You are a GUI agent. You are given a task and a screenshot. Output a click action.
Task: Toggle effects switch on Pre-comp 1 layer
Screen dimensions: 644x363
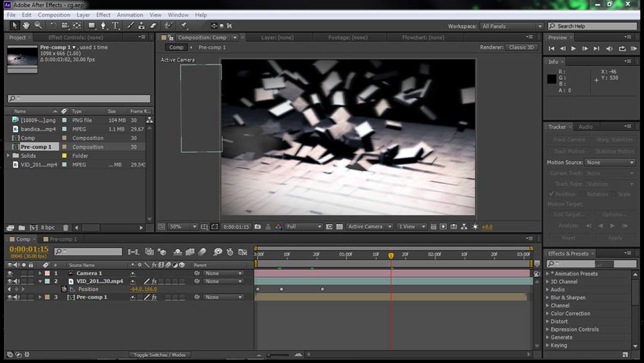[154, 297]
